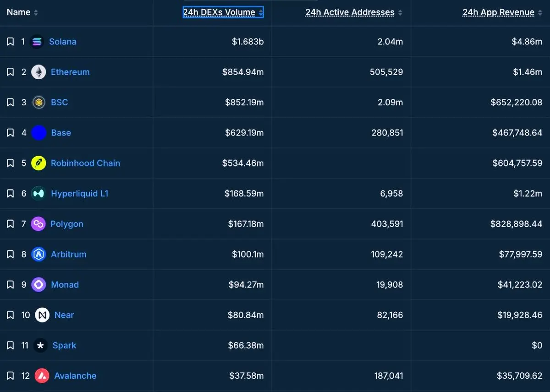Select BSC's 2.09m active addresses
The width and height of the screenshot is (550, 392).
pos(390,103)
